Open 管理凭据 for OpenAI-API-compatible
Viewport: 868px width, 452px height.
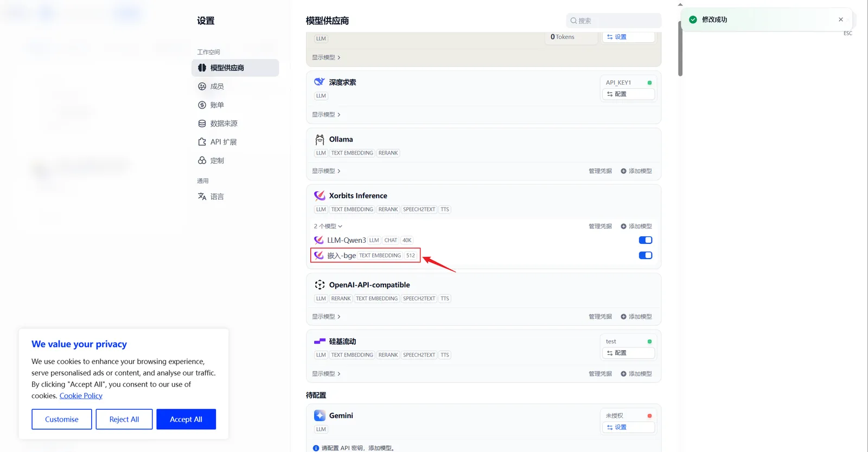tap(600, 317)
